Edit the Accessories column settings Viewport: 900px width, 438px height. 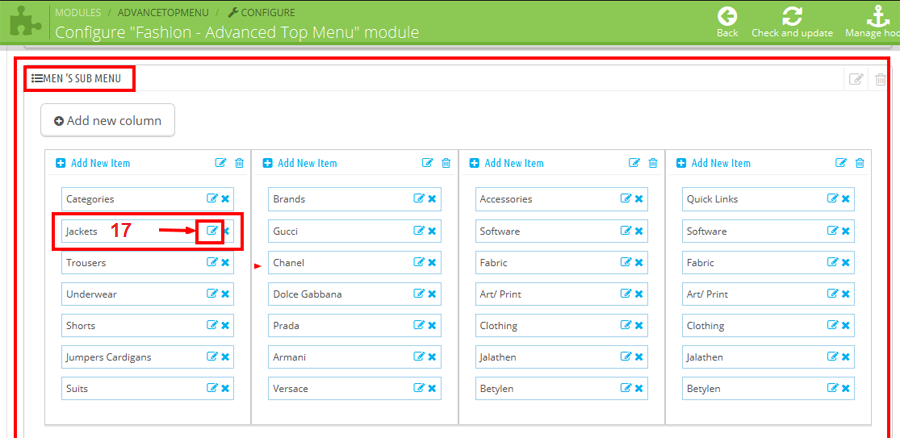[634, 163]
